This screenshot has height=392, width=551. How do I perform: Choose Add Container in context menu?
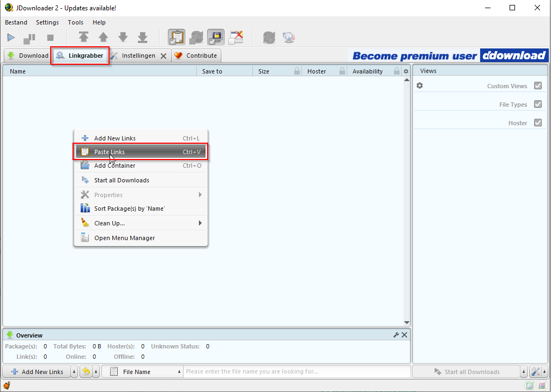tap(141, 166)
